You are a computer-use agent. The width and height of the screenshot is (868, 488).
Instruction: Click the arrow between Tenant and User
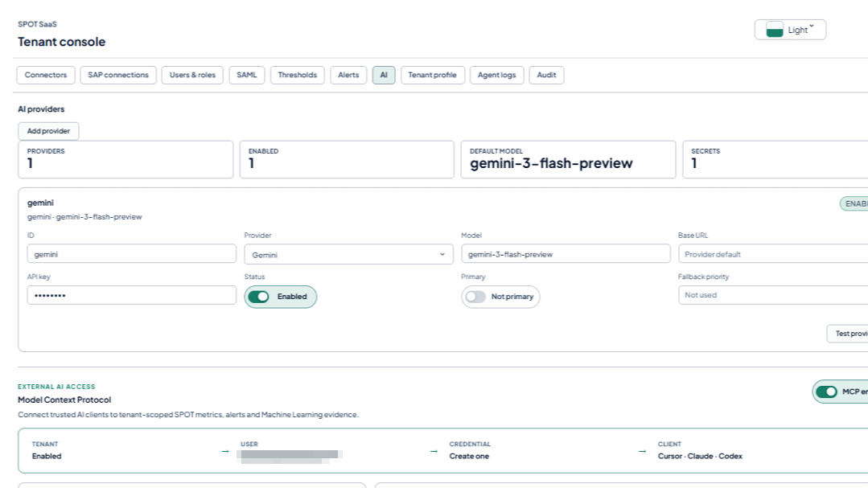coord(225,452)
